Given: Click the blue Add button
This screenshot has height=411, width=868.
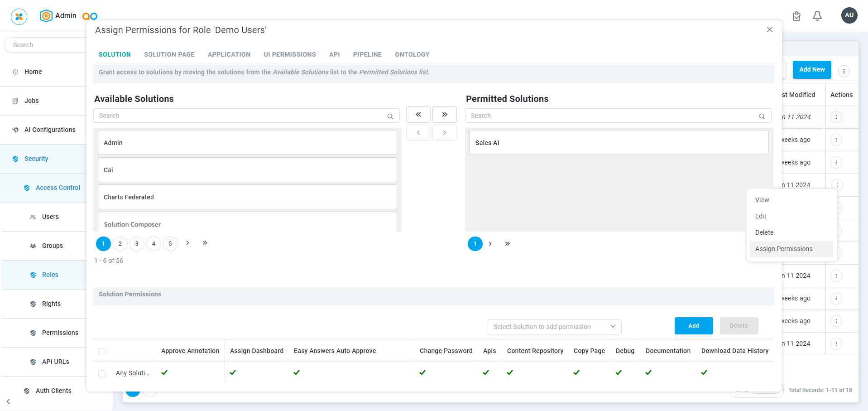Looking at the screenshot, I should click(x=693, y=326).
